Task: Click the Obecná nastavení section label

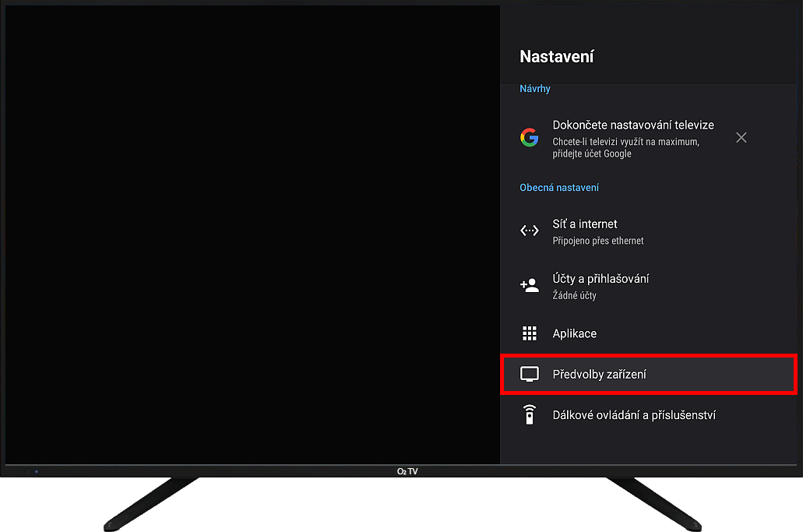Action: click(x=559, y=187)
